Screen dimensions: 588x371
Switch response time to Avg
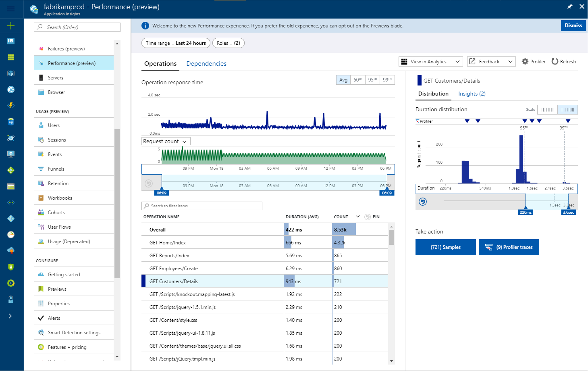(343, 80)
